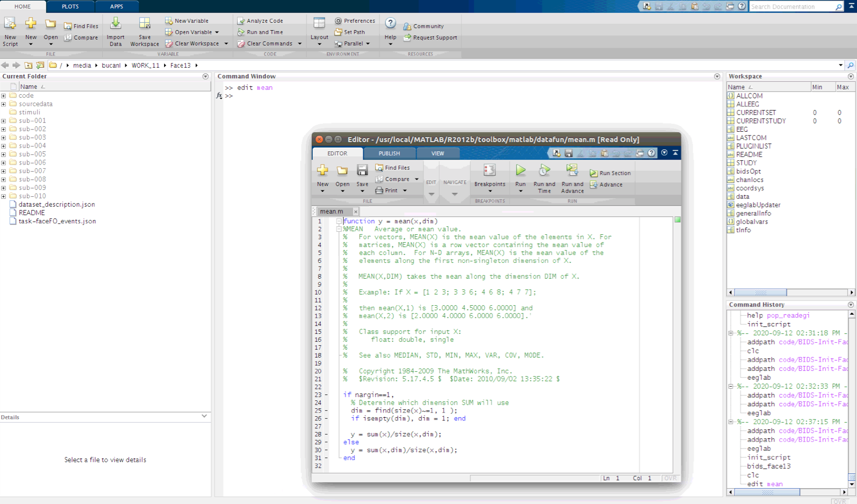Image resolution: width=857 pixels, height=504 pixels.
Task: Click the up one level folder icon
Action: coord(28,65)
